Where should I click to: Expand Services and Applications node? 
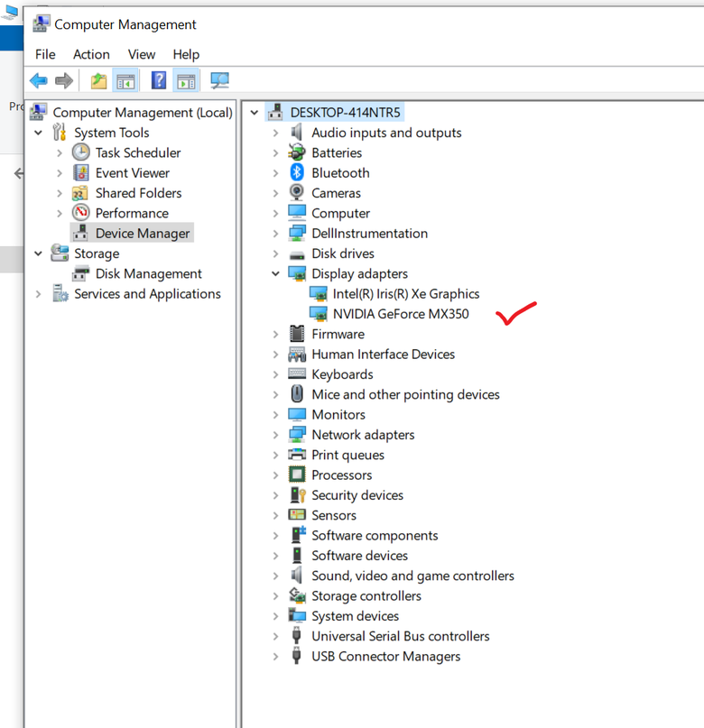click(x=39, y=294)
